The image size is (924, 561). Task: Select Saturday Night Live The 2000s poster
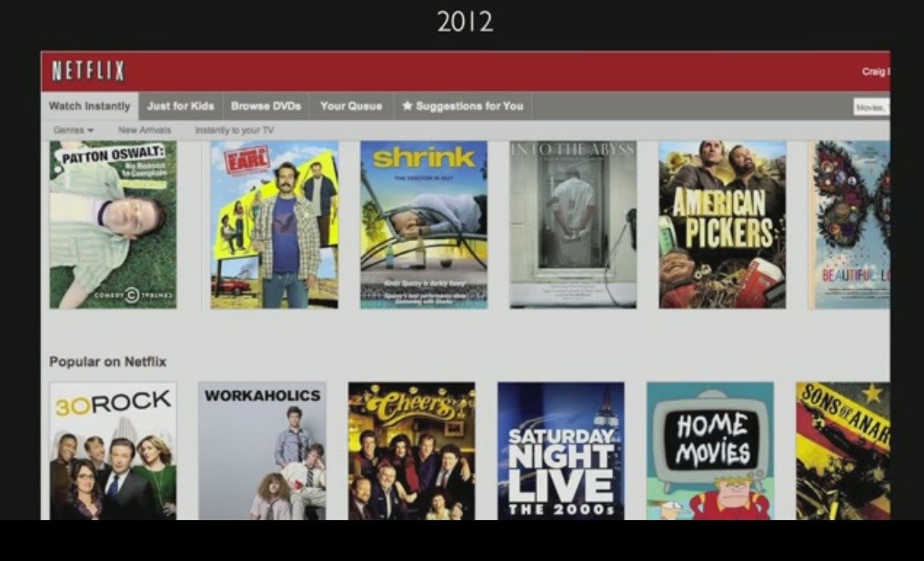click(560, 451)
